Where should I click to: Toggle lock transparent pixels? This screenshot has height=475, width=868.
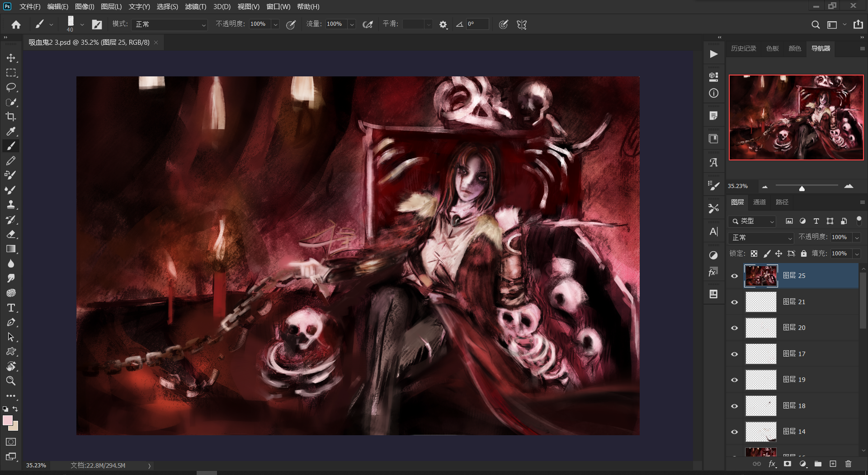click(754, 254)
